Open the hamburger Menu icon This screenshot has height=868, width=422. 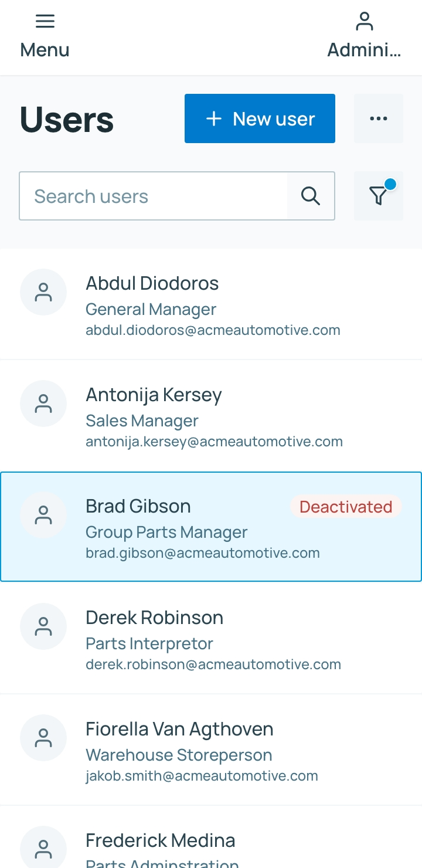tap(45, 22)
